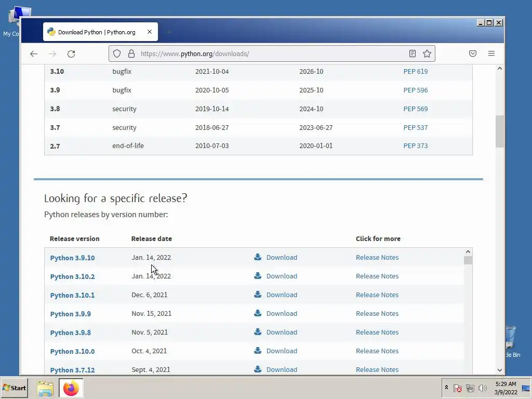
Task: Show site security info via padlock icon
Action: pos(131,54)
